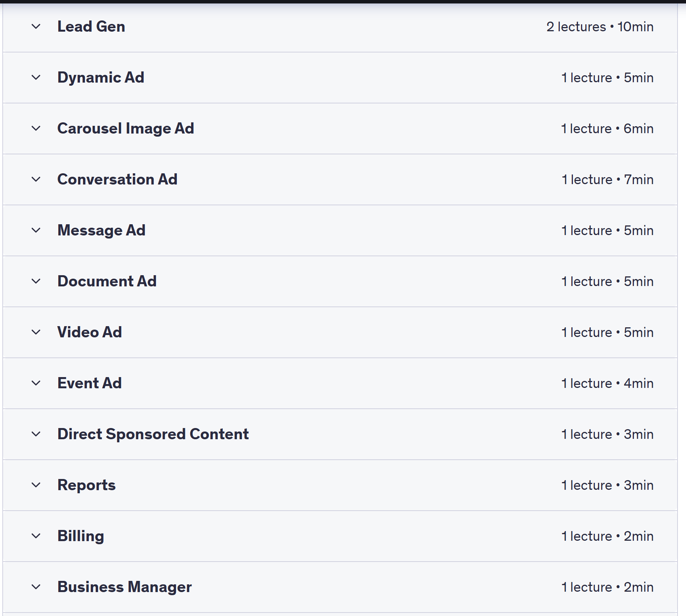Click Conversation Ad's "1 lecture • 7min" text
686x616 pixels.
click(607, 179)
